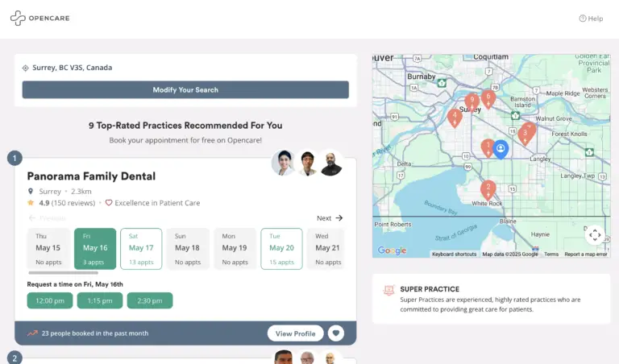Click the number 1 badge on the practice card
Screen dimensions: 619x364
15,158
